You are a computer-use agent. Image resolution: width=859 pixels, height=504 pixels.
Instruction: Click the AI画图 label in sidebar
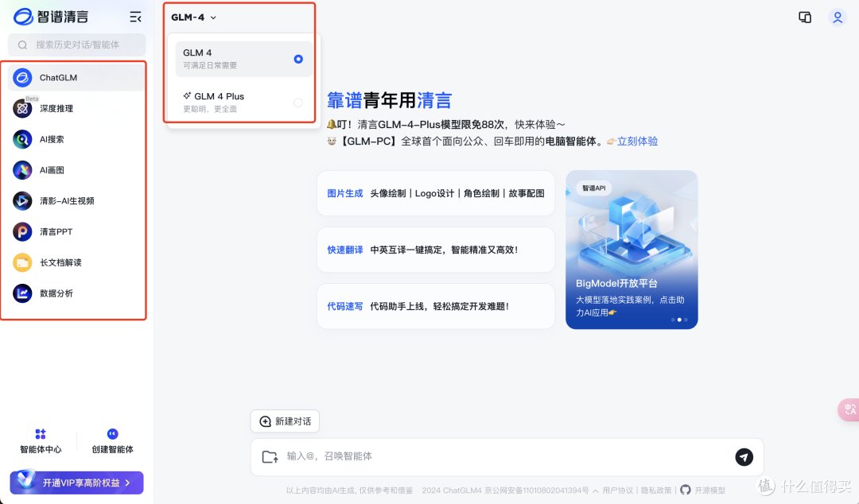pyautogui.click(x=52, y=170)
